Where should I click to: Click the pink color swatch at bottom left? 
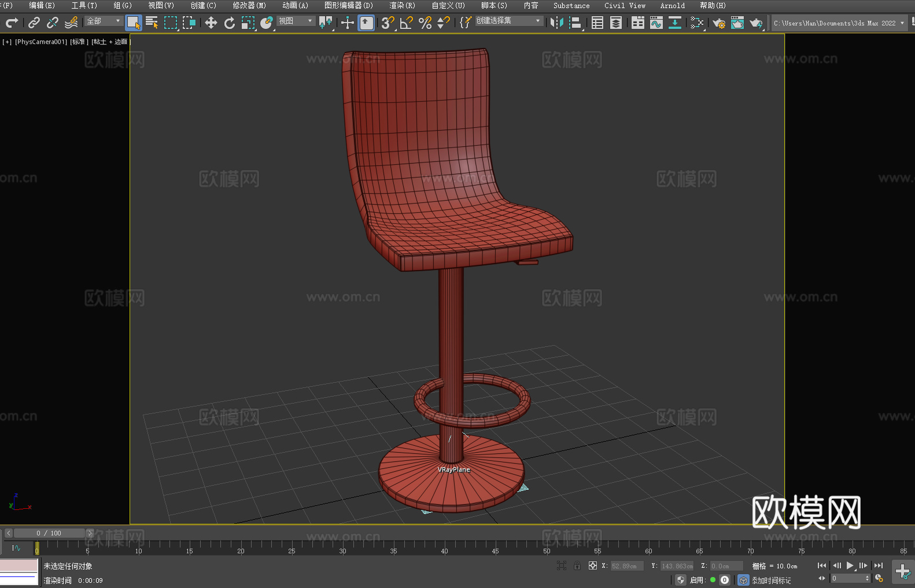pyautogui.click(x=19, y=565)
